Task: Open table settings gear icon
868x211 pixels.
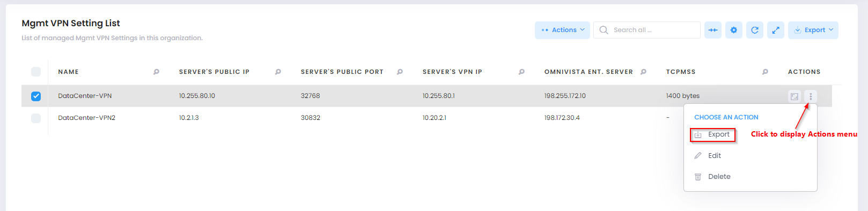Action: point(734,30)
